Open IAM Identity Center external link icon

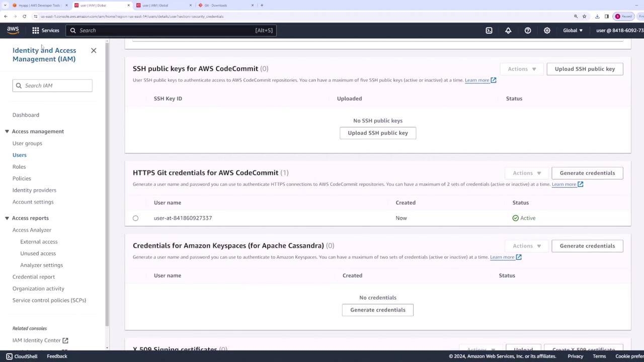[65, 340]
